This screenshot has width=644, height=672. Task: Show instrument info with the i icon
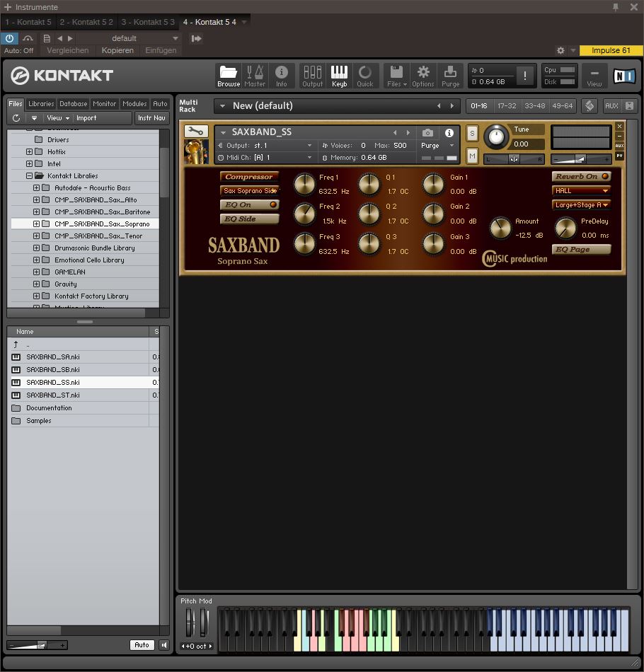(449, 133)
